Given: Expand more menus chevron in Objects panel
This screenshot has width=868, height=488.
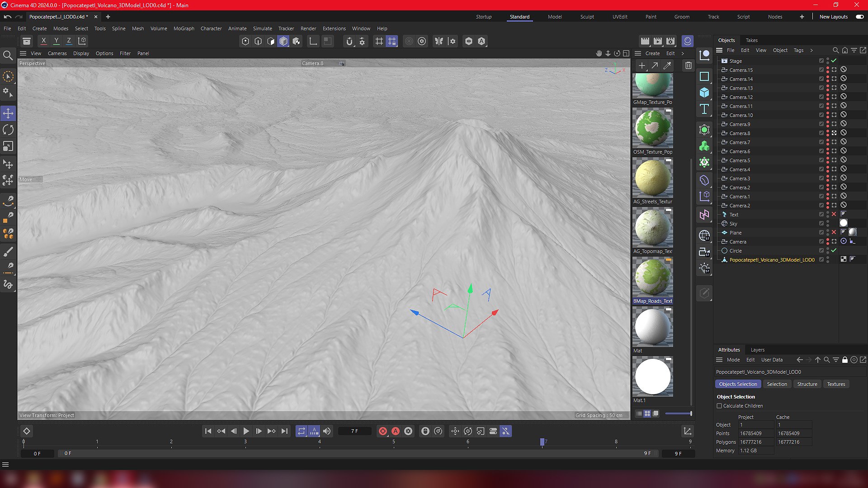Looking at the screenshot, I should point(811,50).
